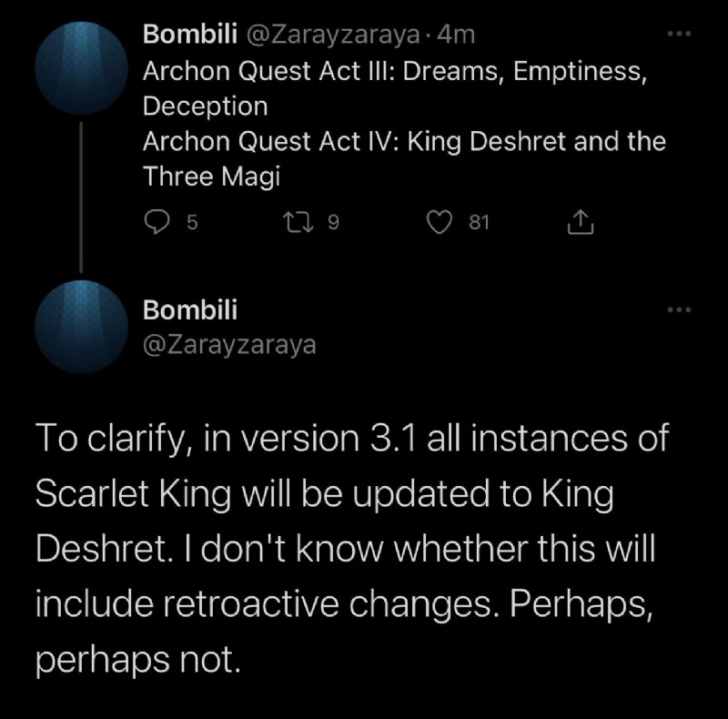The image size is (728, 719).
Task: Click the avatar beside the Archon Quest tweet
Action: point(83,66)
